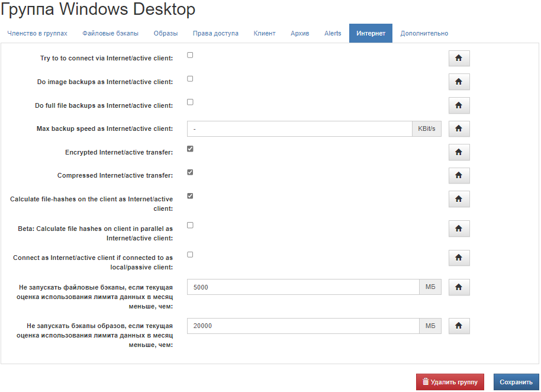The width and height of the screenshot is (541, 392).
Task: Uncheck Encrypted Internet/active transfer
Action: tap(190, 149)
